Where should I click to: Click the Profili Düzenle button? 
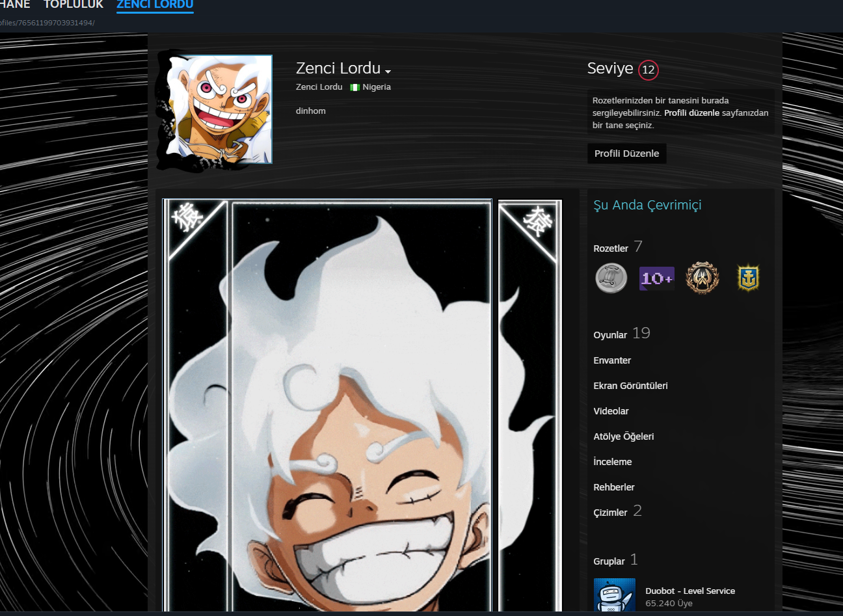click(x=626, y=154)
